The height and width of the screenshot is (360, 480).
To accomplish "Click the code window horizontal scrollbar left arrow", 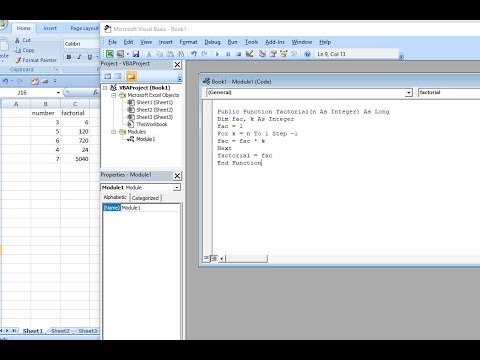I will [x=222, y=258].
